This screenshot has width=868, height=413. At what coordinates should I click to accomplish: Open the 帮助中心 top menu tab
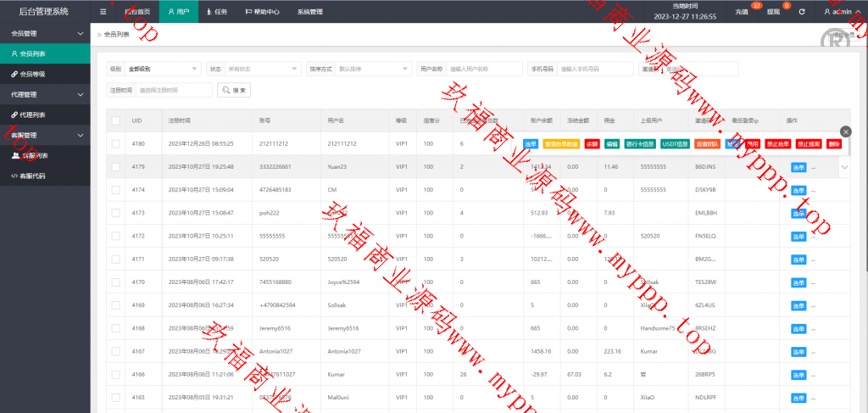(x=262, y=12)
